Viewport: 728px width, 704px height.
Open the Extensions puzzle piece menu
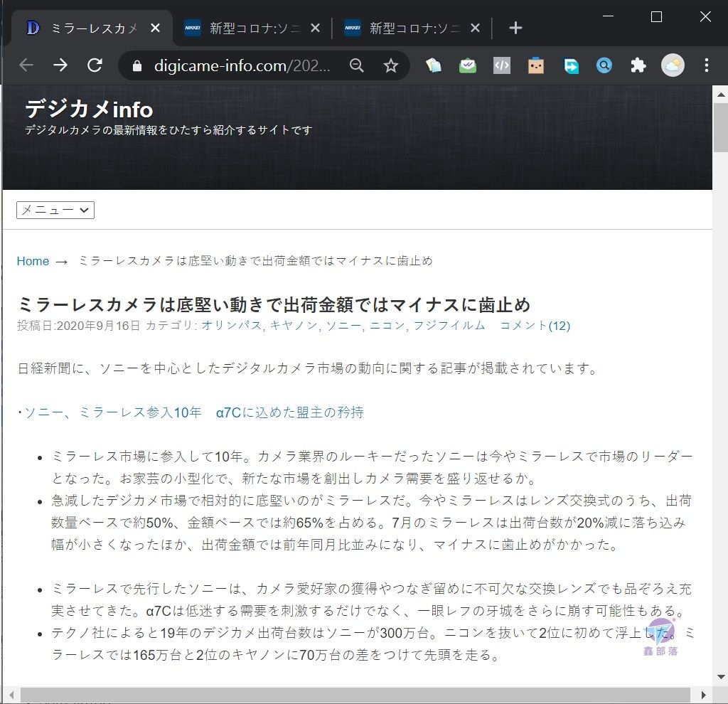click(x=638, y=65)
